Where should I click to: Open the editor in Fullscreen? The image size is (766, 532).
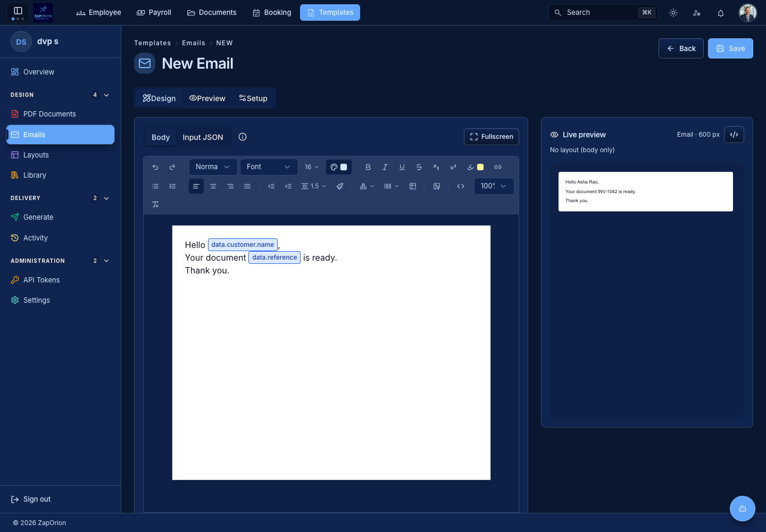492,137
